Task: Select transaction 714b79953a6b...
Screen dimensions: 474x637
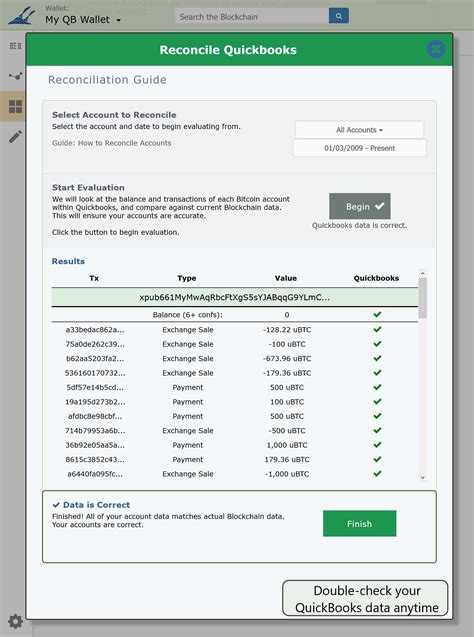Action: click(95, 431)
